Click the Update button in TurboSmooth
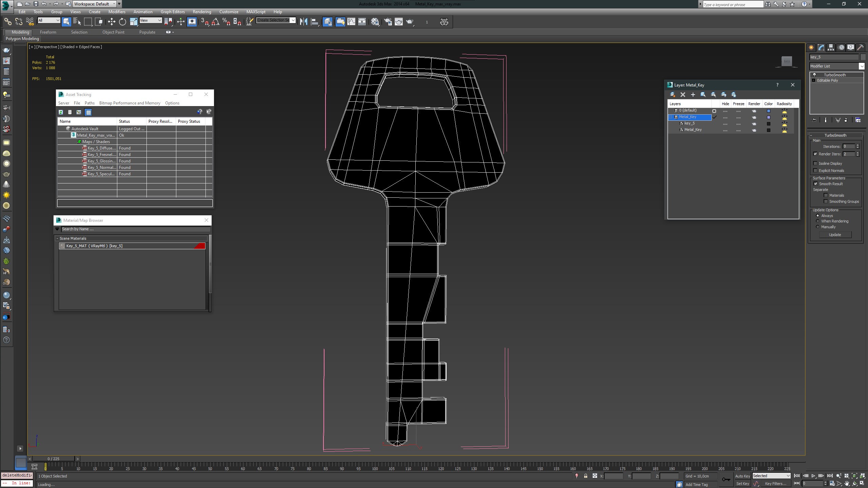This screenshot has width=868, height=488. (x=834, y=235)
